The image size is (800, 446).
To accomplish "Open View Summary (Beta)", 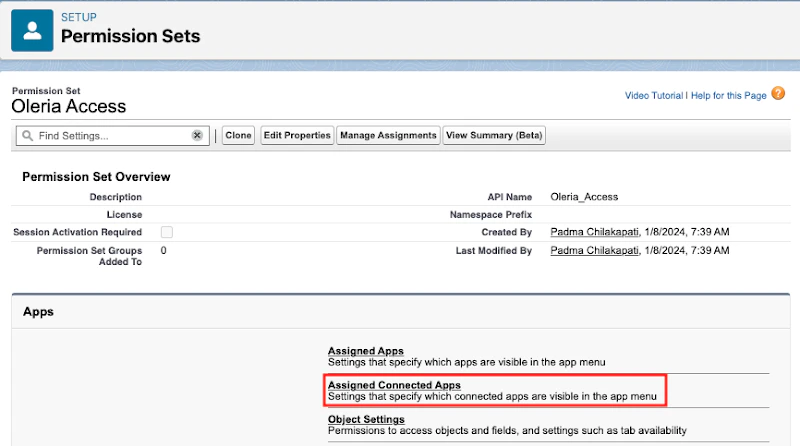I will pos(494,135).
